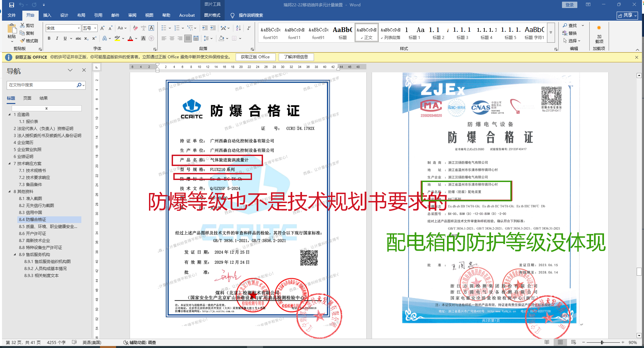Decrease the paragraph indent
Viewport: 644px width, 348px height.
pos(205,28)
